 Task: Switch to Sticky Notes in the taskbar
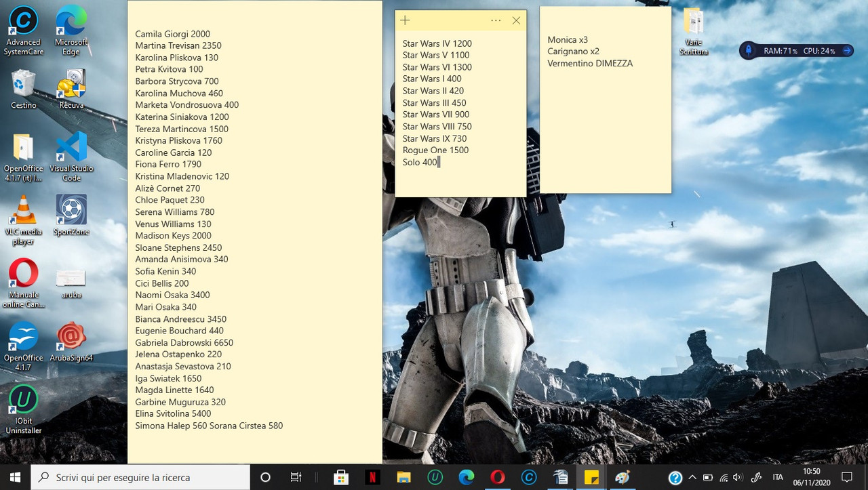591,477
